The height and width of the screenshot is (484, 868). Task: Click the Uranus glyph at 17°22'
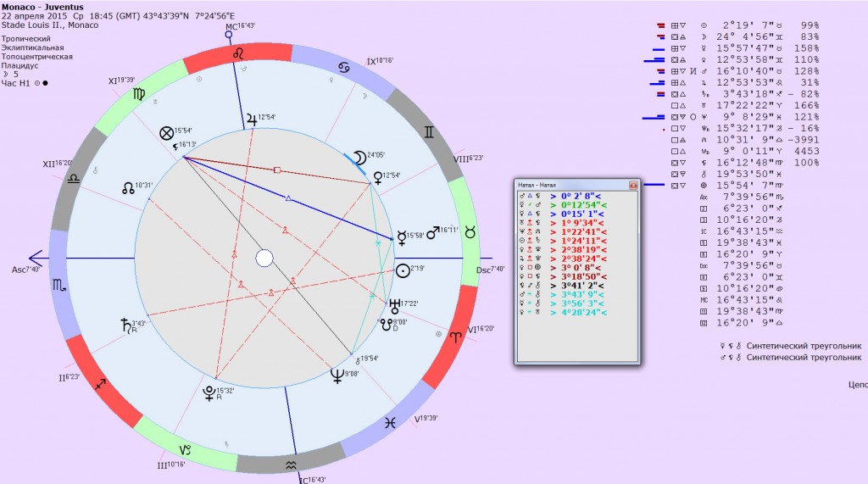[394, 306]
